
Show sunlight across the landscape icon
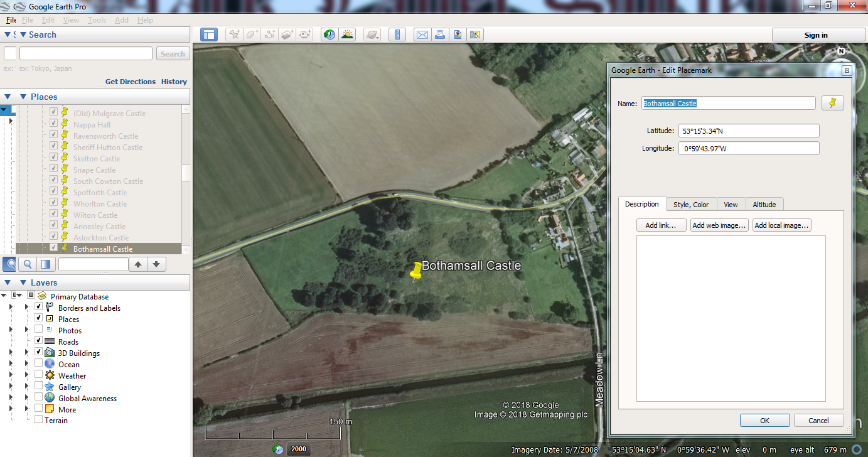tap(347, 35)
